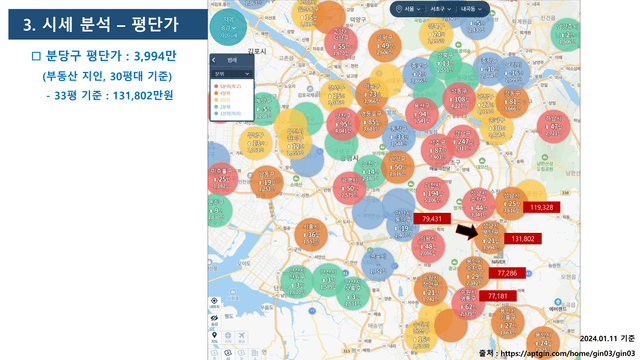Click the 남한산성 도립공원 park icon
This screenshot has width=640, height=360.
pyautogui.click(x=544, y=157)
